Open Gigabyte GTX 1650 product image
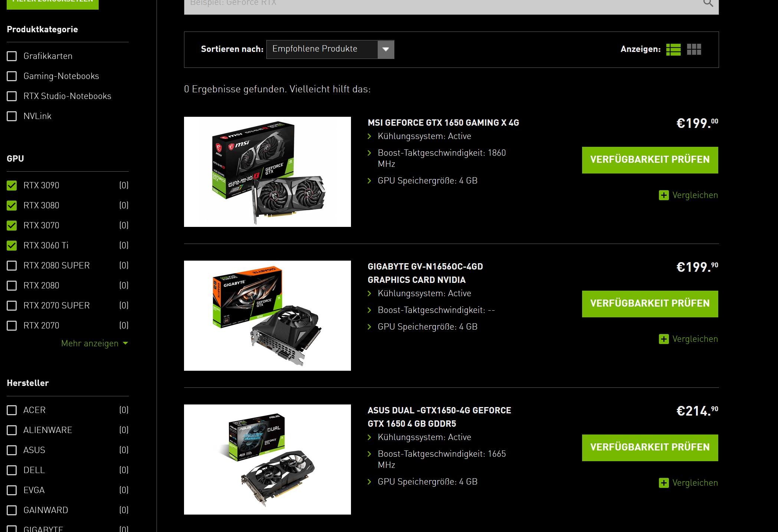Image resolution: width=778 pixels, height=532 pixels. pyautogui.click(x=267, y=316)
